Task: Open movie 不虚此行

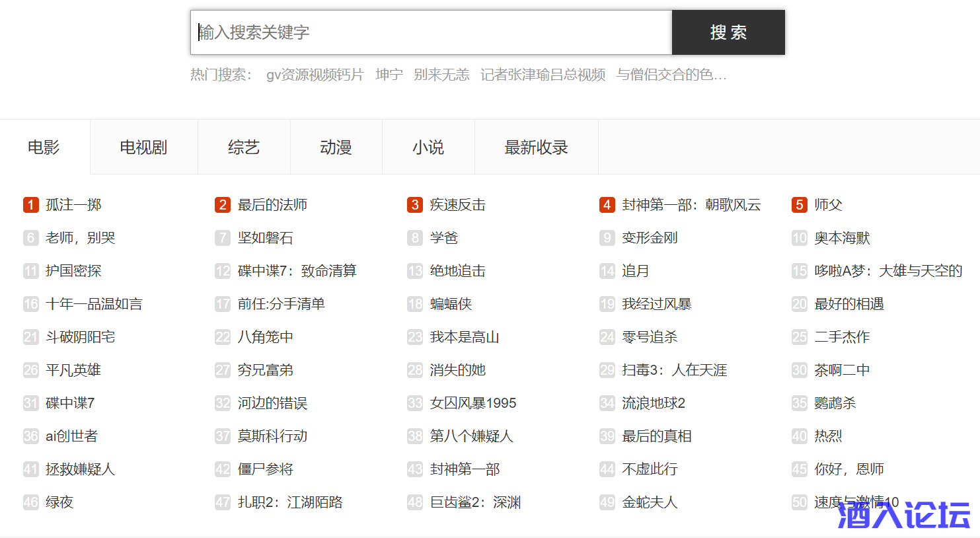Action: click(650, 469)
